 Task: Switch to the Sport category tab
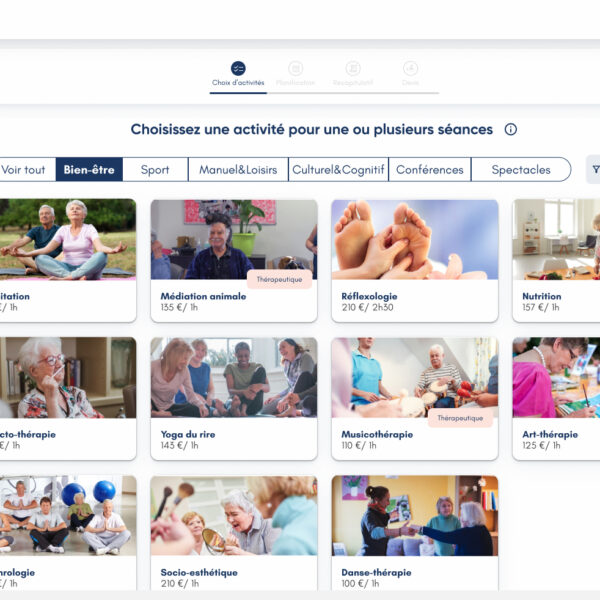(155, 169)
